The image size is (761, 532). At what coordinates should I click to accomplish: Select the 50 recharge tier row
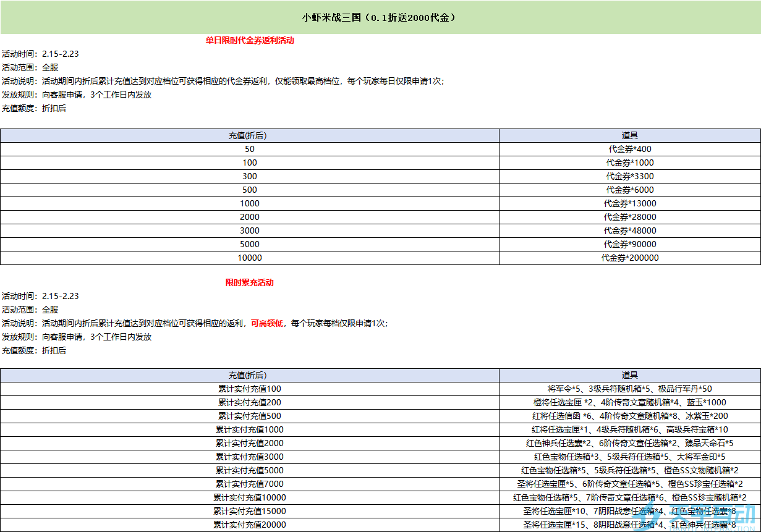tap(249, 149)
